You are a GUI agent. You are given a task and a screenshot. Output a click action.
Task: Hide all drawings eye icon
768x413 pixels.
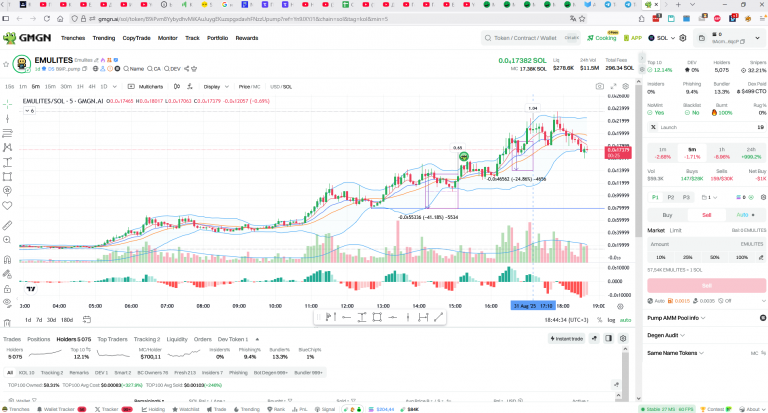click(x=7, y=303)
